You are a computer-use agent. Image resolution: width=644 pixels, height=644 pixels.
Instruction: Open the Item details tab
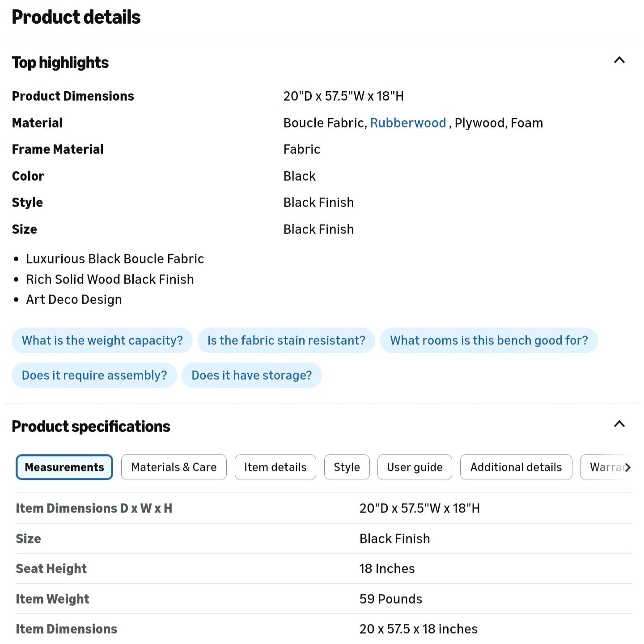[x=275, y=467]
